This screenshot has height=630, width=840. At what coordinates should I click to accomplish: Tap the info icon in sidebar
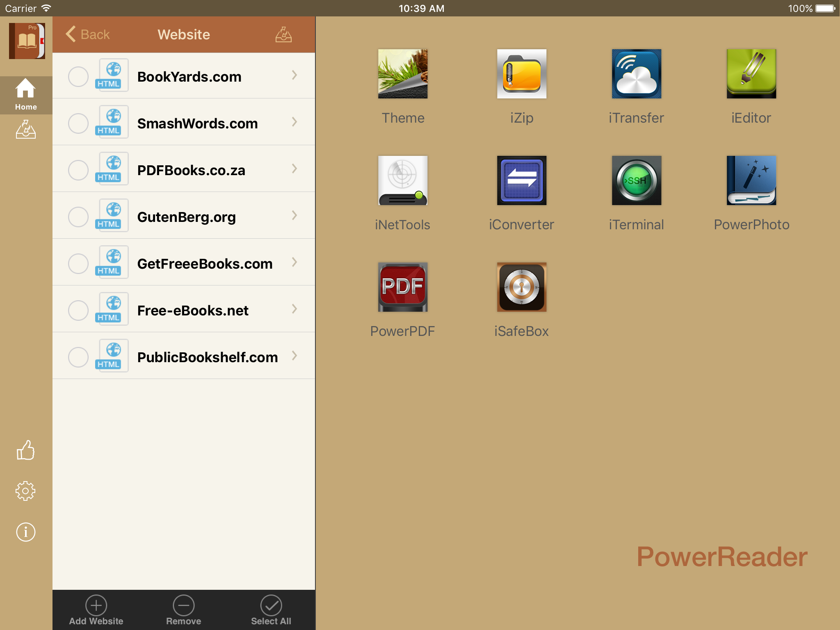[x=25, y=532]
